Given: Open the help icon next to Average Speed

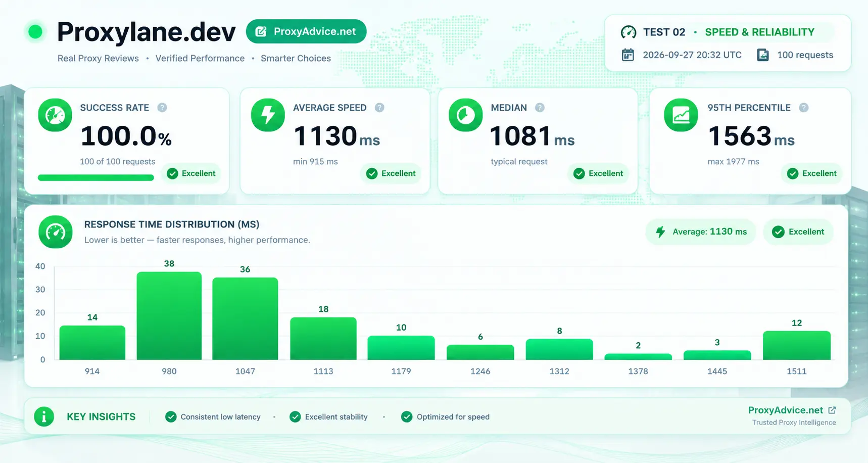Looking at the screenshot, I should [x=379, y=108].
